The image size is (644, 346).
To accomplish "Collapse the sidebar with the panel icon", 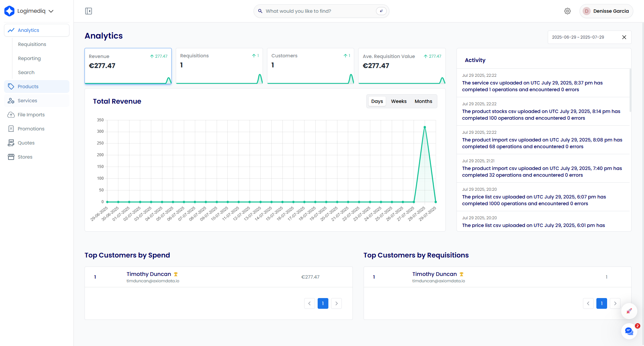I will point(89,11).
